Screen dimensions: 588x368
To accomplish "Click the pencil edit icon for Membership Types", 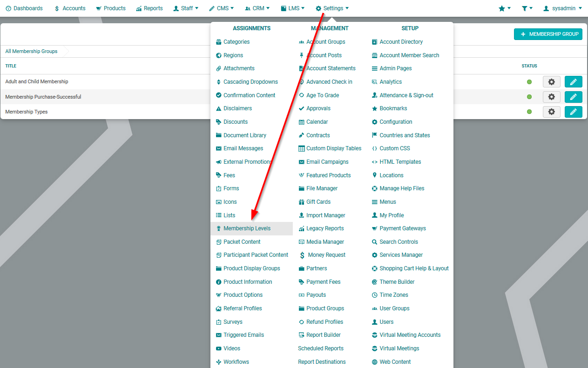I will tap(573, 112).
